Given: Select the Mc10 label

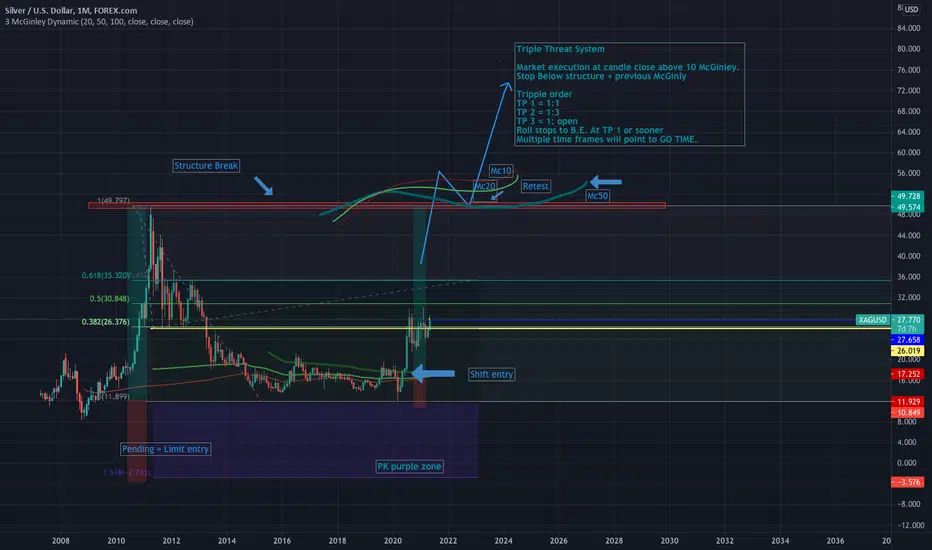Looking at the screenshot, I should [x=500, y=171].
